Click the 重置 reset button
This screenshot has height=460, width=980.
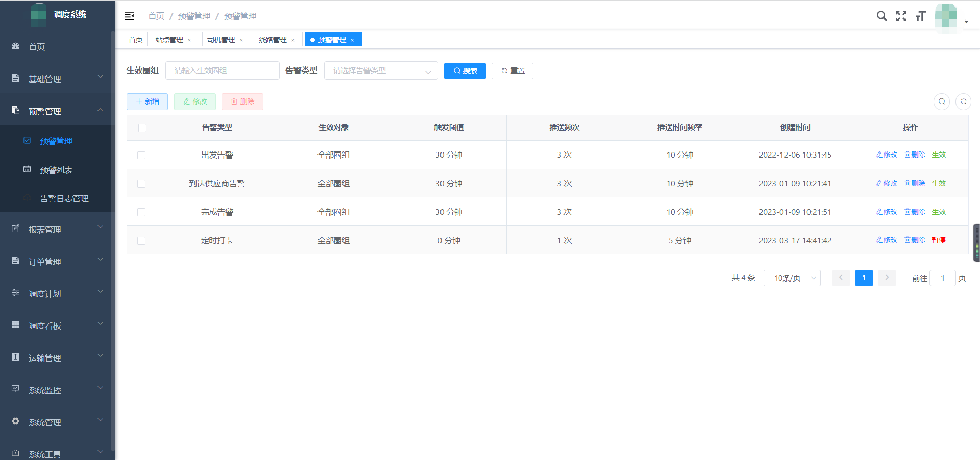[x=512, y=71]
